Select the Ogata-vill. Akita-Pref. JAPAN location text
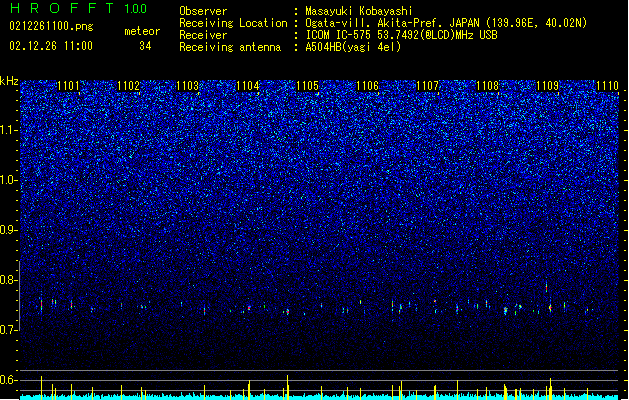This screenshot has height=400, width=629. tap(446, 23)
